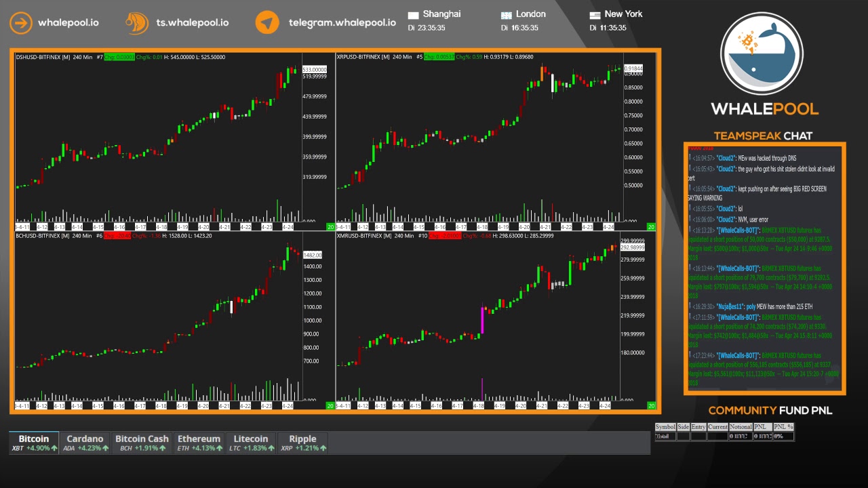Click the 0.91844 current price label on XRPUSD chart
This screenshot has height=488, width=868.
(x=633, y=68)
